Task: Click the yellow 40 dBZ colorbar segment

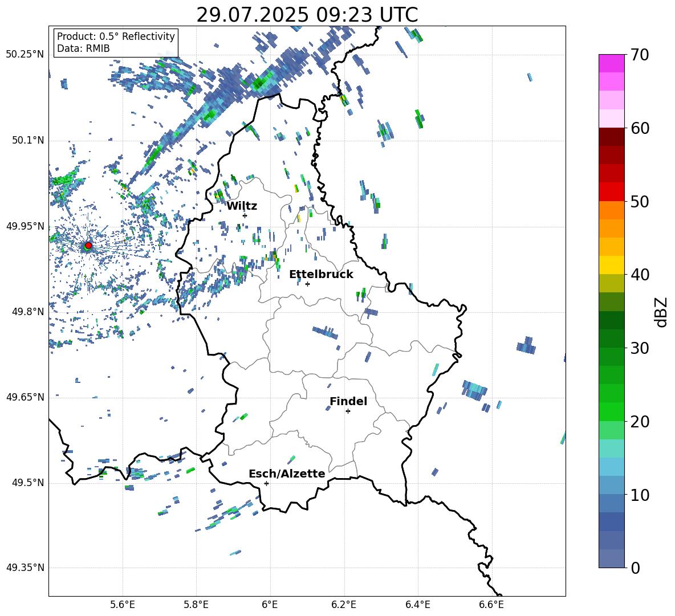Action: tap(611, 265)
